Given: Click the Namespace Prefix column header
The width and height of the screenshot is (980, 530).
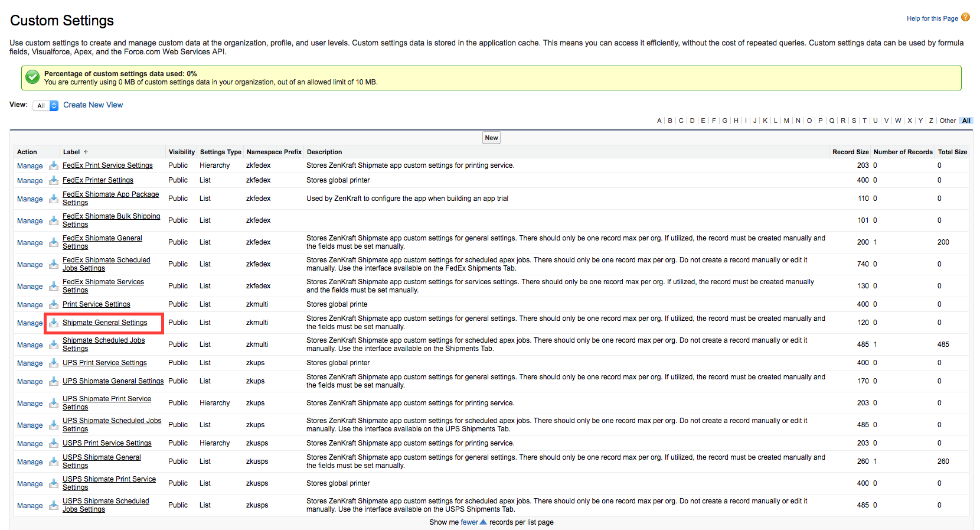Looking at the screenshot, I should click(274, 152).
